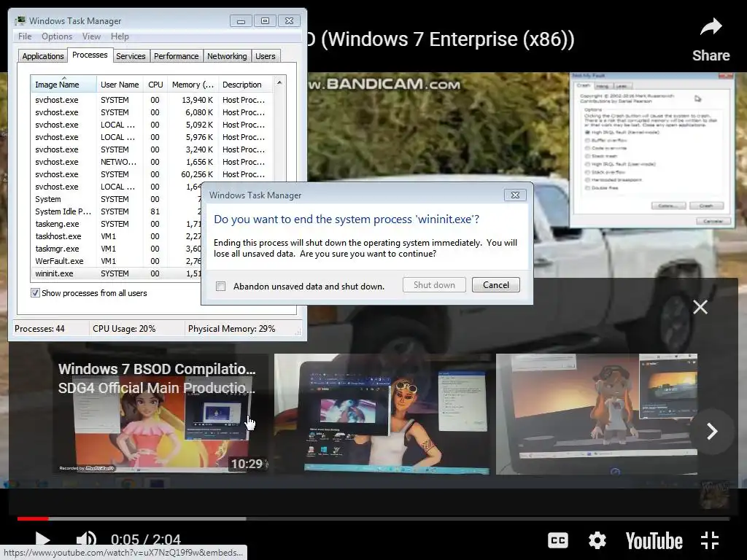This screenshot has width=747, height=560.
Task: Switch to the Performance tab
Action: click(176, 56)
